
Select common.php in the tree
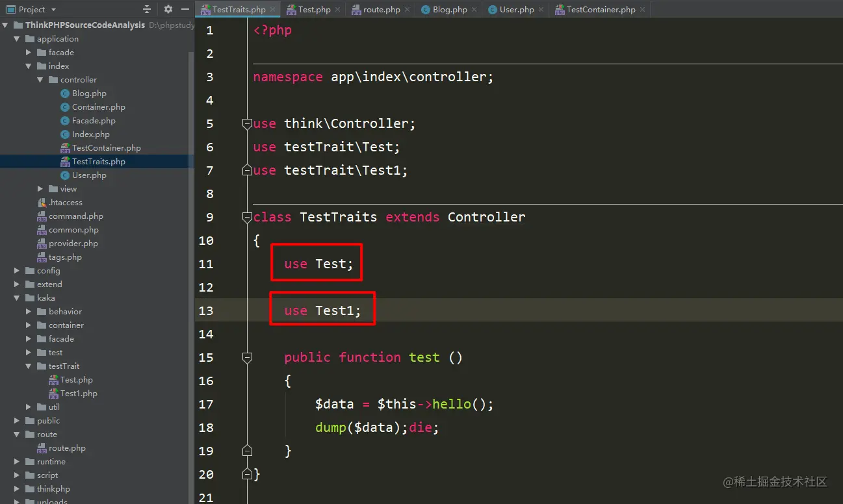pos(73,230)
